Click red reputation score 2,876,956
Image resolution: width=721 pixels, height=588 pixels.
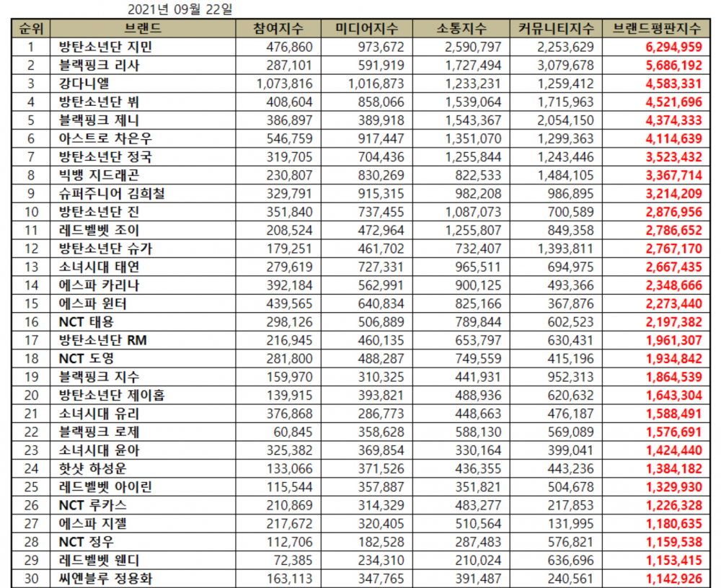click(673, 212)
